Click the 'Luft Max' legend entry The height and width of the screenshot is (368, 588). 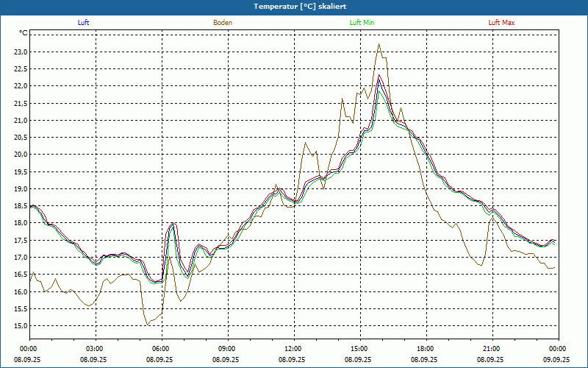pos(502,23)
